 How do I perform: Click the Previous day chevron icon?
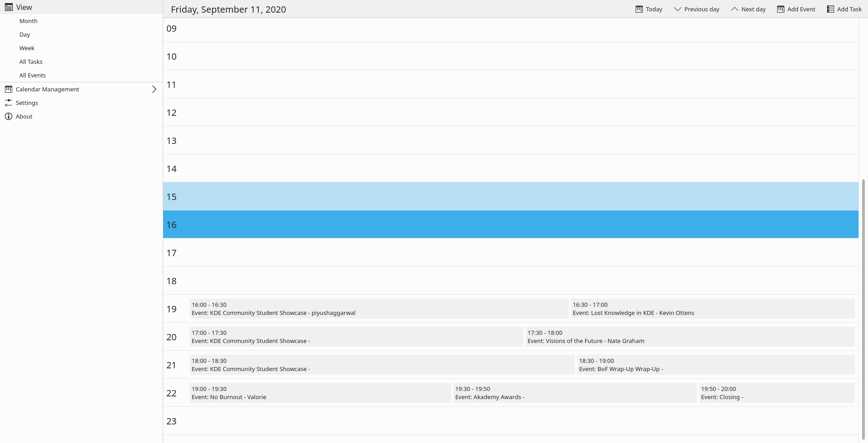coord(677,9)
